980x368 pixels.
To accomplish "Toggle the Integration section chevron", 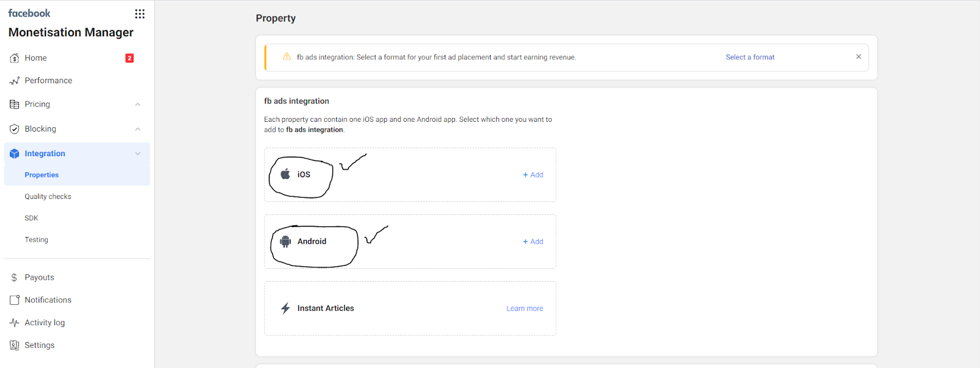I will [138, 154].
